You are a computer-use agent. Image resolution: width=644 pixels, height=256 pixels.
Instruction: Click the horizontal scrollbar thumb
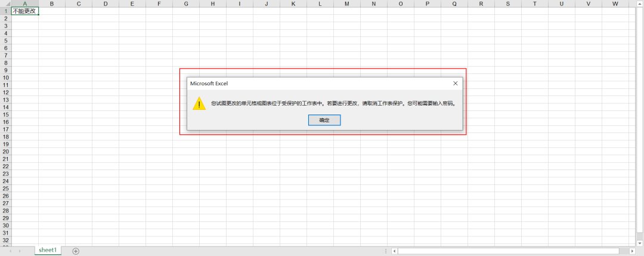(508, 251)
